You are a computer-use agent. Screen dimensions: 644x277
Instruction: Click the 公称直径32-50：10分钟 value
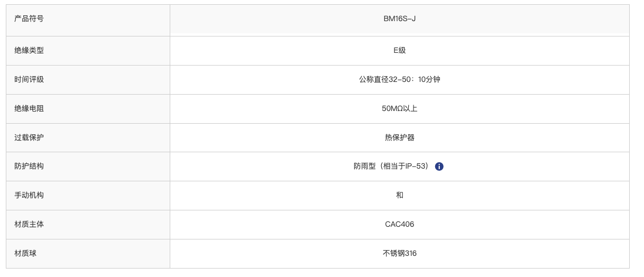click(400, 80)
